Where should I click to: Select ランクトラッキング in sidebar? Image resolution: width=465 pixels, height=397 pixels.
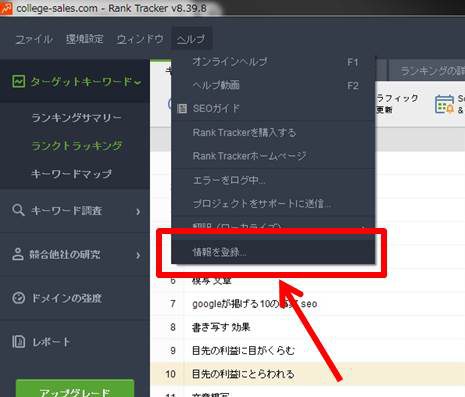click(77, 146)
